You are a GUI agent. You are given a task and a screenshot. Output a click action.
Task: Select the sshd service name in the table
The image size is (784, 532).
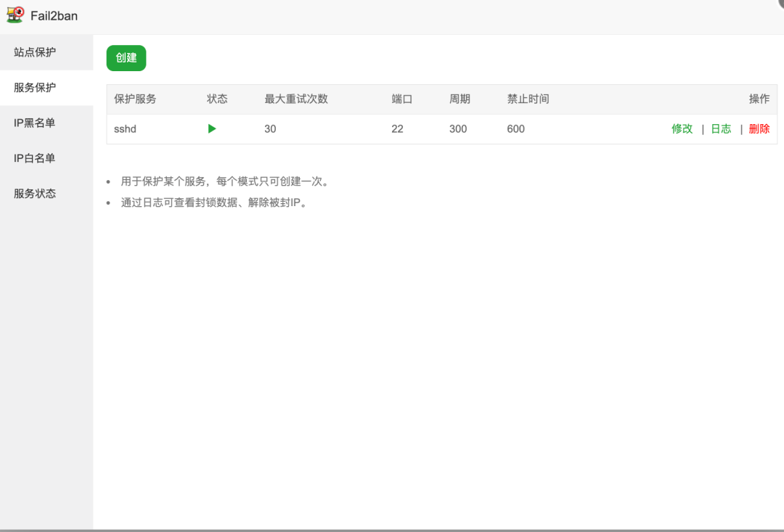tap(125, 128)
